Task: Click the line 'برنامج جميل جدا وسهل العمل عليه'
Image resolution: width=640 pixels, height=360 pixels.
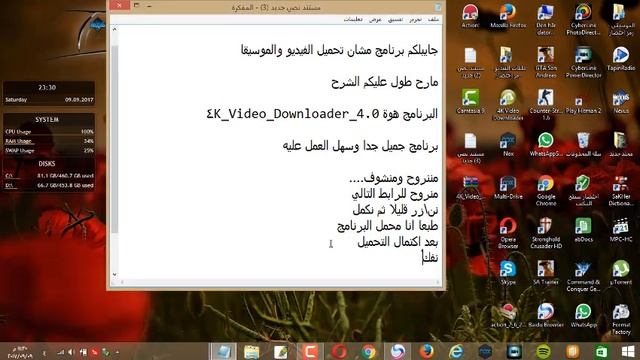Action: (x=360, y=146)
